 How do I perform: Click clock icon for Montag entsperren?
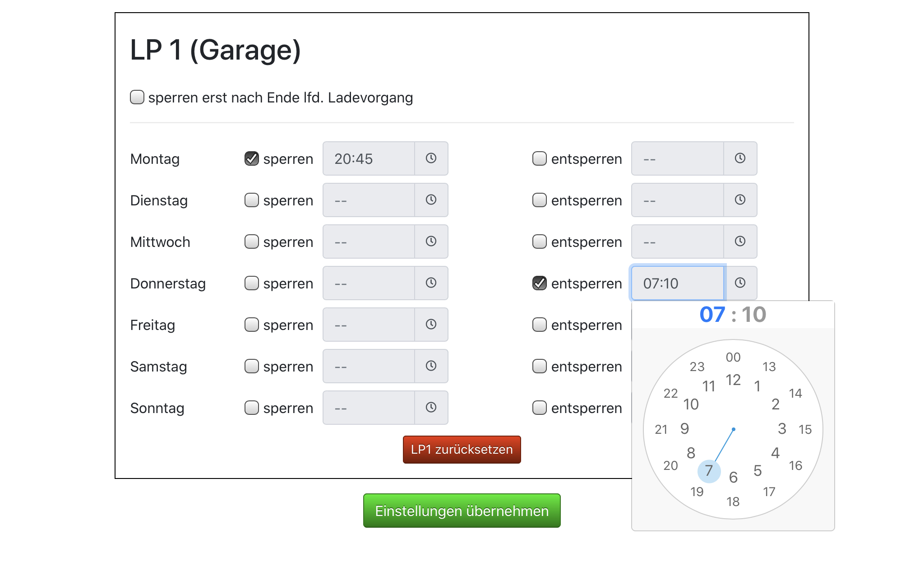740,158
